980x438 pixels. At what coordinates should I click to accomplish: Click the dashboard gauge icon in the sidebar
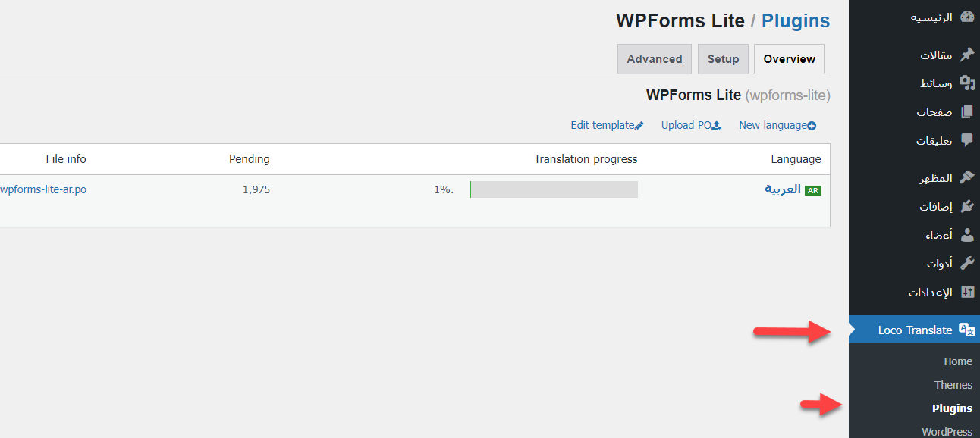coord(966,17)
